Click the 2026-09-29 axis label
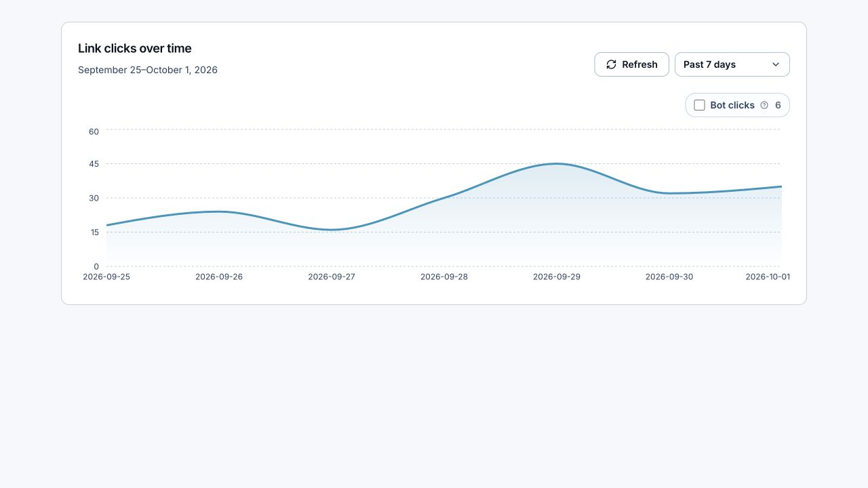This screenshot has width=868, height=488. [x=557, y=277]
